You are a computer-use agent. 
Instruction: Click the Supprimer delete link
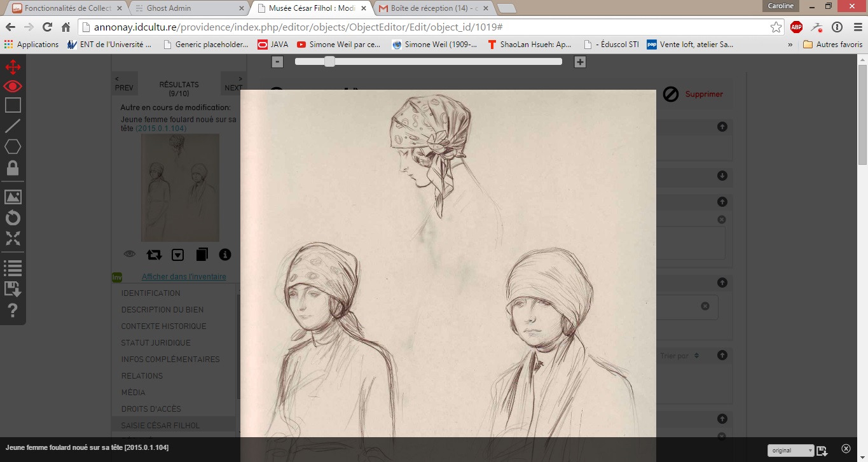point(704,94)
